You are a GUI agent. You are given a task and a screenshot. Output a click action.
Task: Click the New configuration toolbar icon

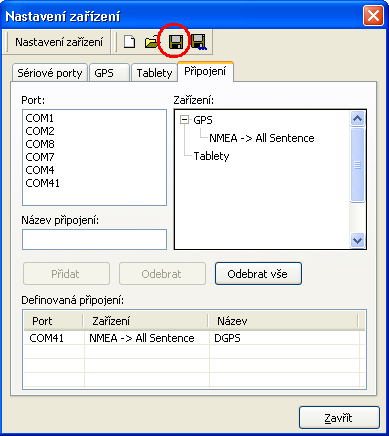click(129, 42)
